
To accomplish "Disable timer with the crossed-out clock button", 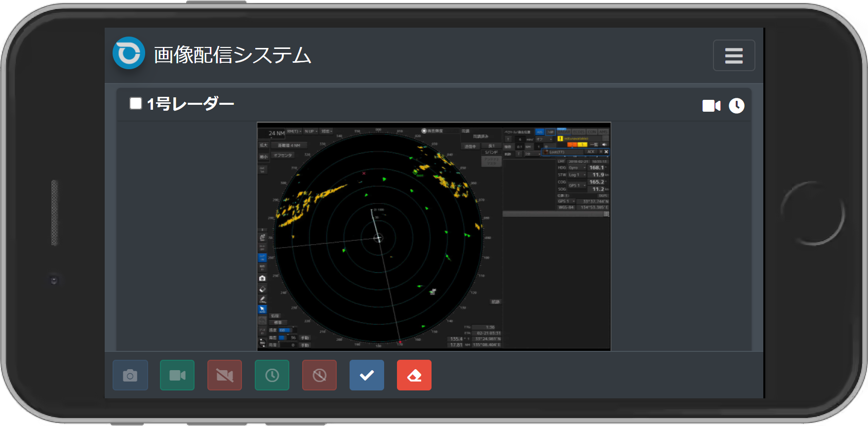I will pyautogui.click(x=319, y=376).
